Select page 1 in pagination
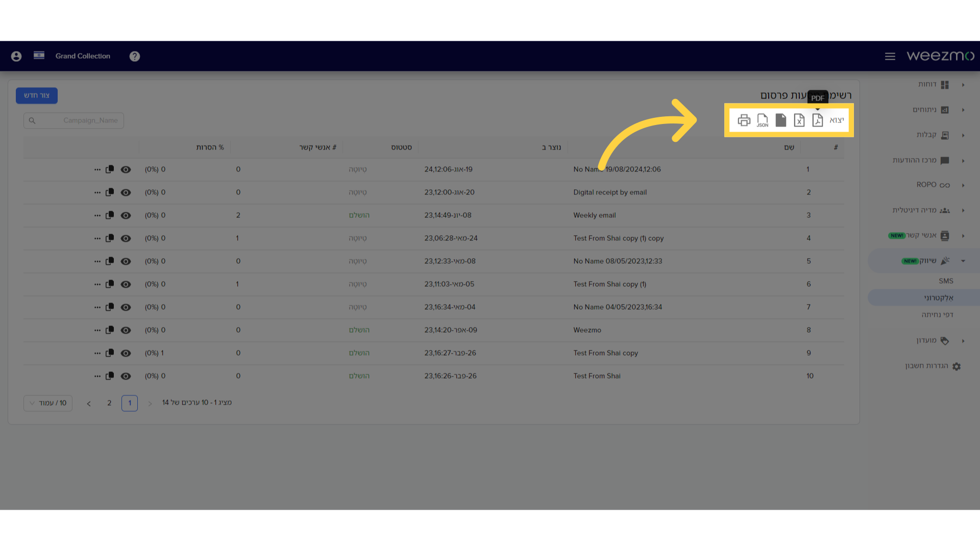The height and width of the screenshot is (551, 980). tap(130, 403)
